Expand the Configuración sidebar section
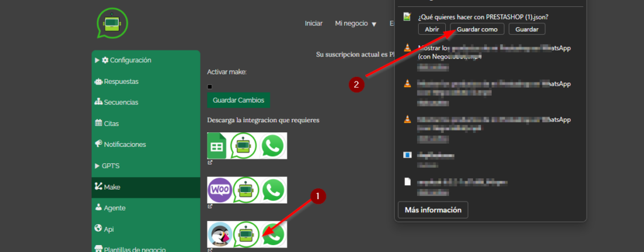Screen dimensions: 644x252 (x=123, y=60)
